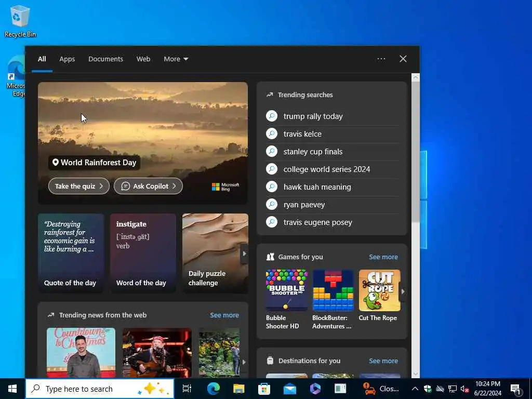
Task: Close the search panel
Action: 403,59
